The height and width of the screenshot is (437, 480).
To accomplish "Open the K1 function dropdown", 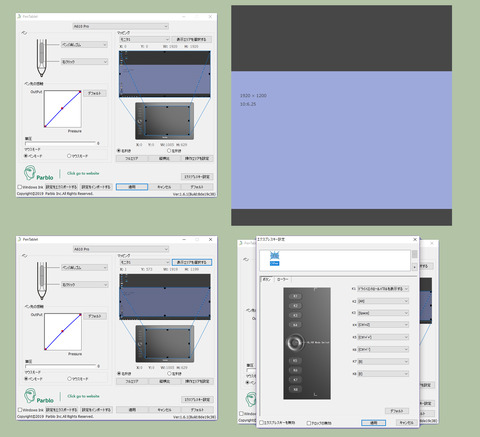I will pyautogui.click(x=383, y=289).
